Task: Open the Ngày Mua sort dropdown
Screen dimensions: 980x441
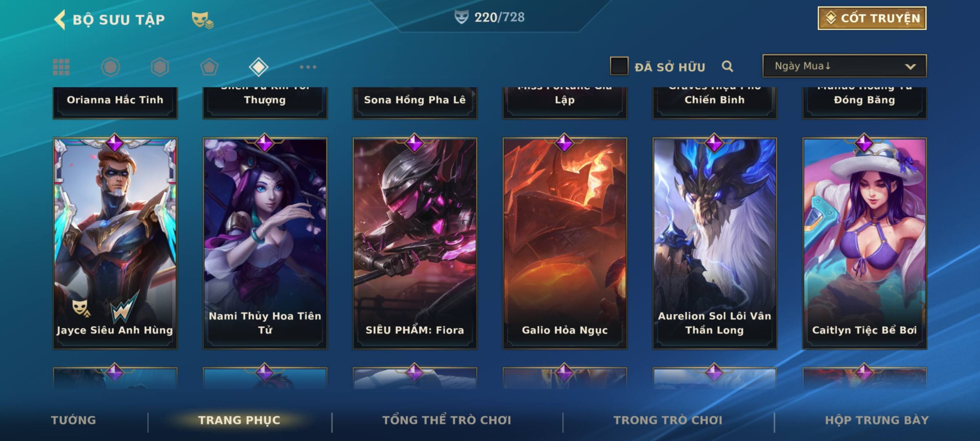Action: coord(844,66)
